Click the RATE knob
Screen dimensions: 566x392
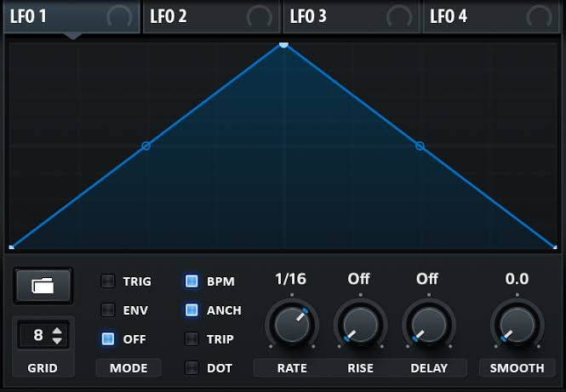292,325
